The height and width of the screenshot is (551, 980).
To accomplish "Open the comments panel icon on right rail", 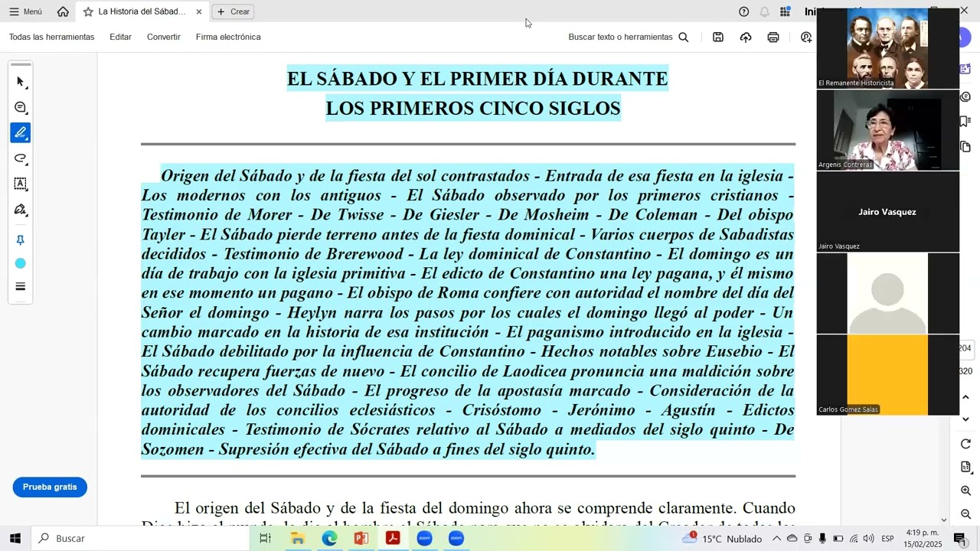I will [x=966, y=97].
